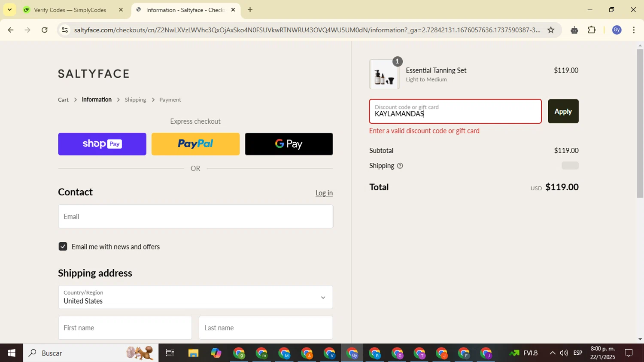644x362 pixels.
Task: Select the Information - Saltyface Checkout tab
Action: tap(185, 9)
